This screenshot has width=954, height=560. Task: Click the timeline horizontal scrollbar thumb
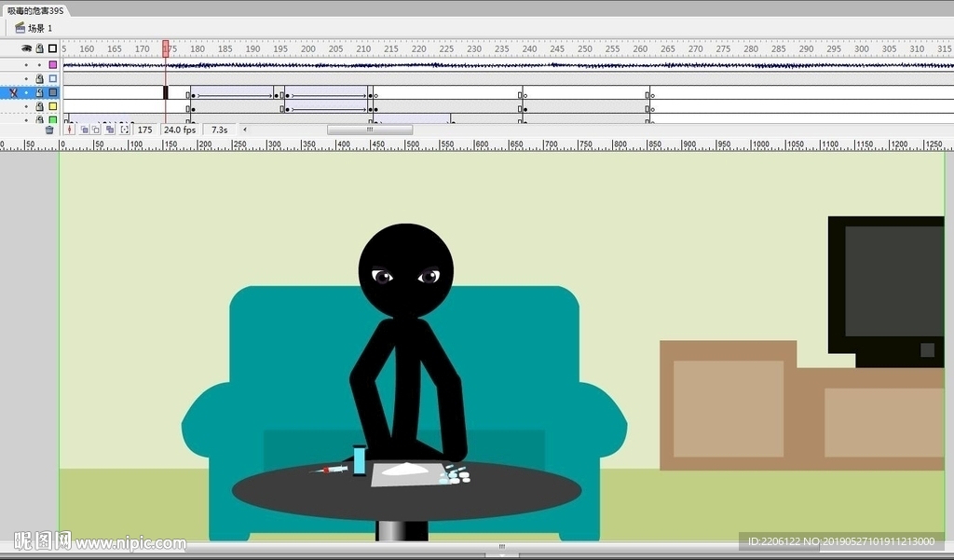[x=369, y=130]
